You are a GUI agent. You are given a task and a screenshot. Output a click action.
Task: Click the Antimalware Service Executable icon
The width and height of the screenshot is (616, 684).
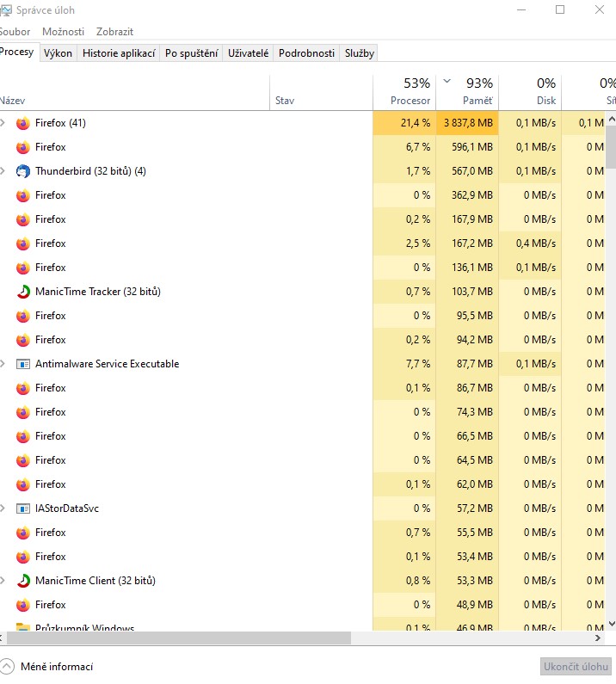[x=23, y=364]
